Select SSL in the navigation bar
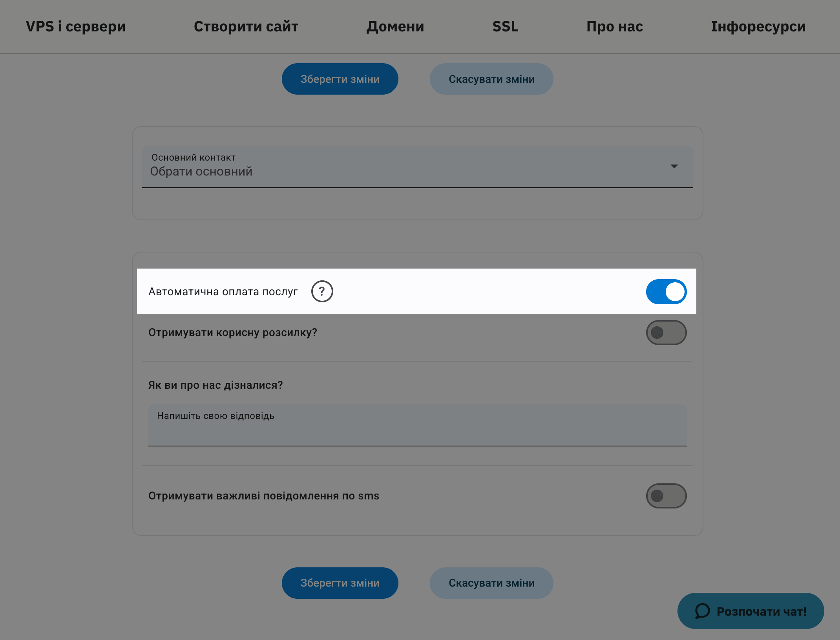840x640 pixels. coord(505,26)
